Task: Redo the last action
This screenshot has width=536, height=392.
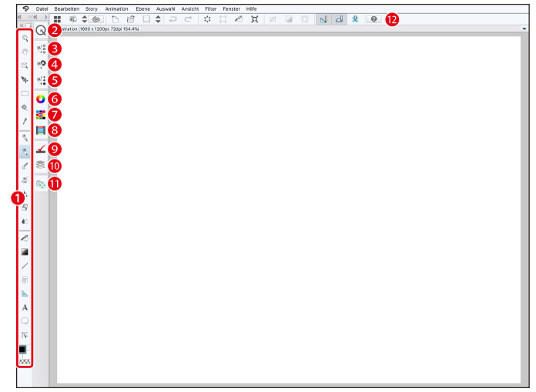Action: [189, 19]
